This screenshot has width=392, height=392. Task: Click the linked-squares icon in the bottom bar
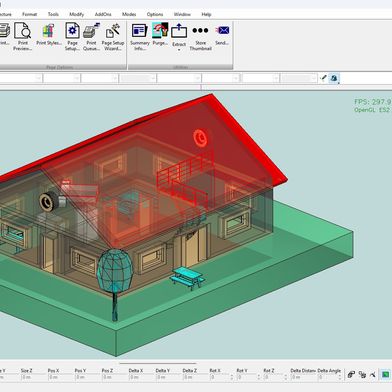(362, 375)
